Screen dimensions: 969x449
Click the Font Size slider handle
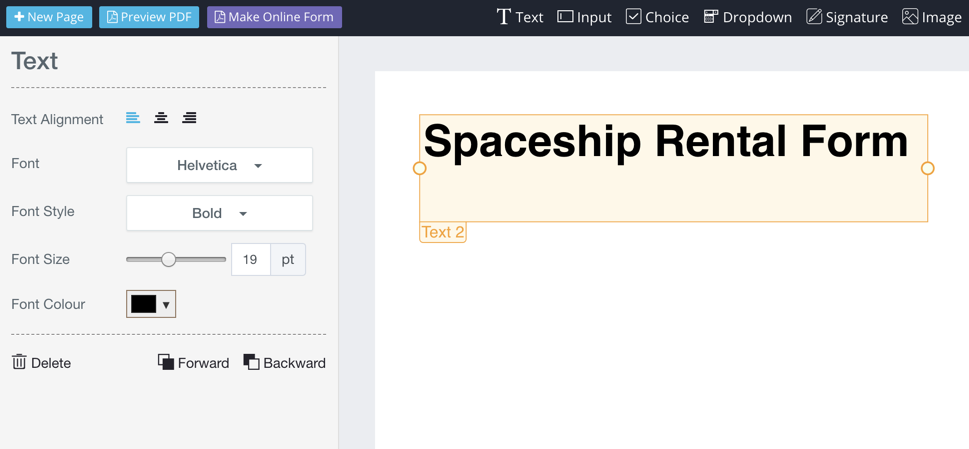pyautogui.click(x=169, y=260)
